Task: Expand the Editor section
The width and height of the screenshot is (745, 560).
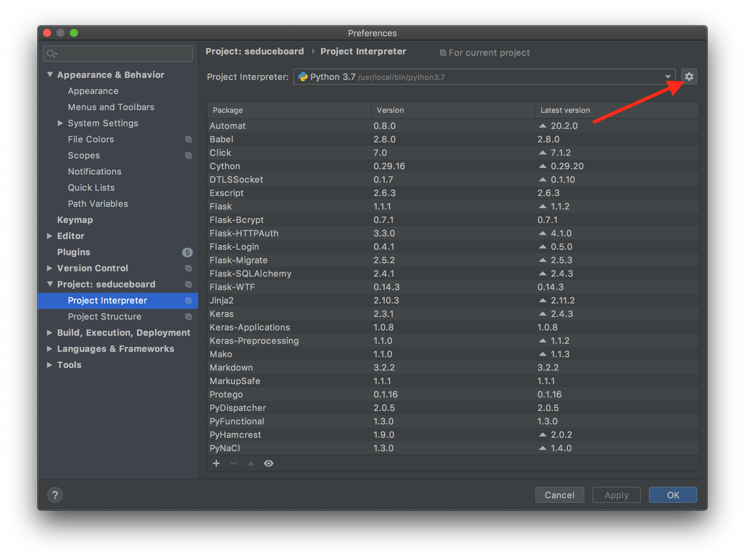Action: coord(49,236)
